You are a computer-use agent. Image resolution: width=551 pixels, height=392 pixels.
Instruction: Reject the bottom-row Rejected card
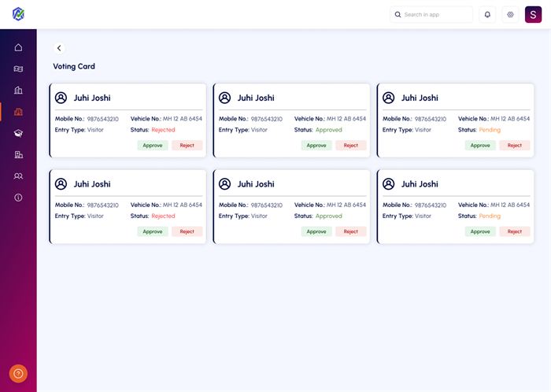[187, 231]
